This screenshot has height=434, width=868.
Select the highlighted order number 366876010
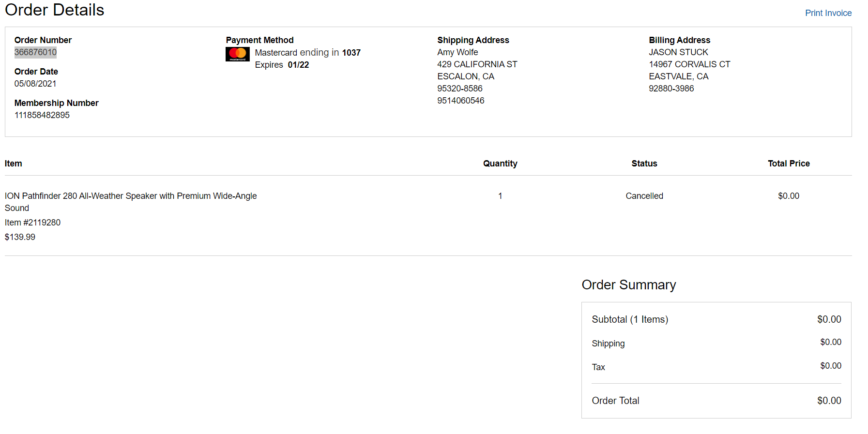point(35,52)
